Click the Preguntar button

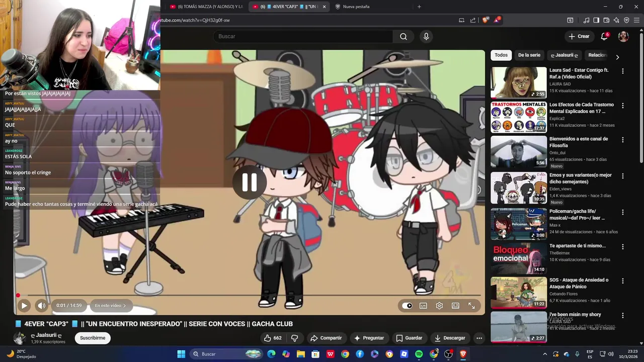(x=369, y=338)
